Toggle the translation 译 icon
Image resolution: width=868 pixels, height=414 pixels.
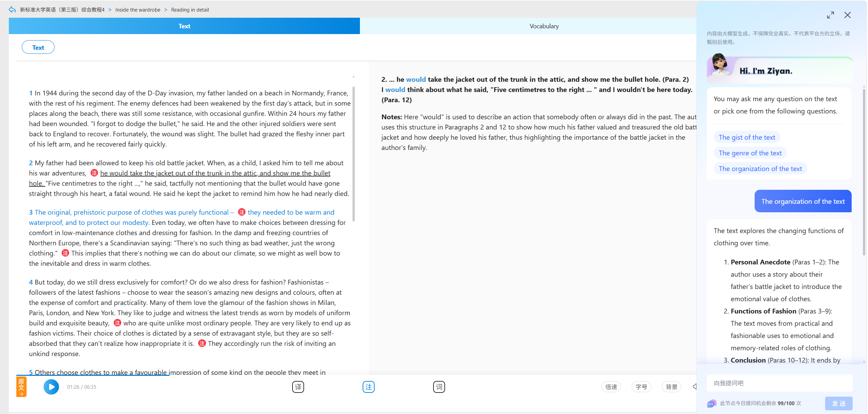tap(298, 387)
